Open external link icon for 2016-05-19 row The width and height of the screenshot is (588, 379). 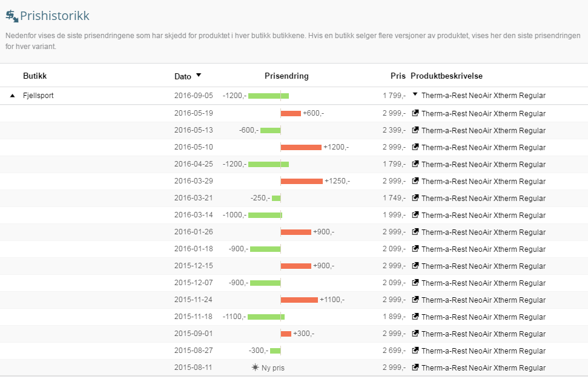415,113
